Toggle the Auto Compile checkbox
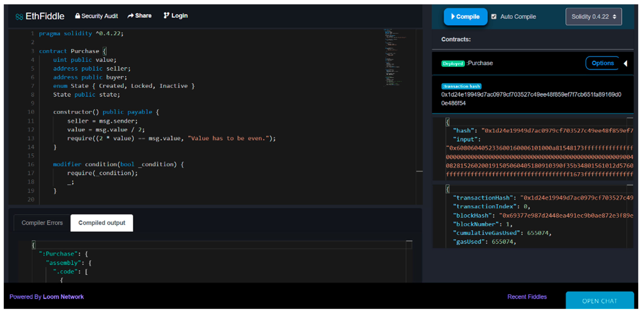644x314 pixels. point(494,17)
